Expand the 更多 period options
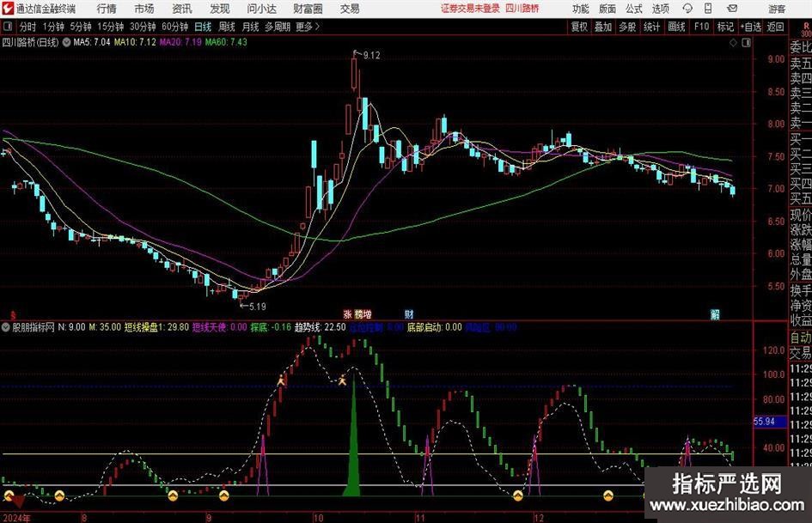The image size is (812, 523). (308, 27)
